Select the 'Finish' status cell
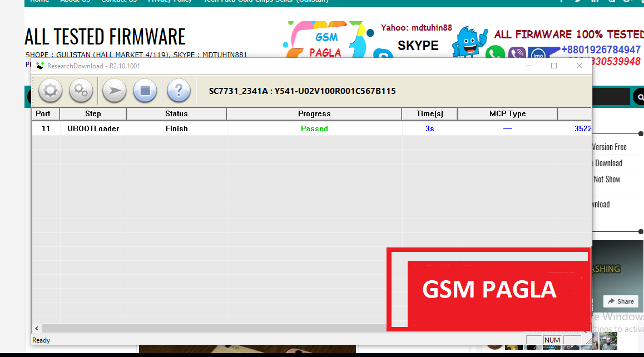644x357 pixels. 177,128
